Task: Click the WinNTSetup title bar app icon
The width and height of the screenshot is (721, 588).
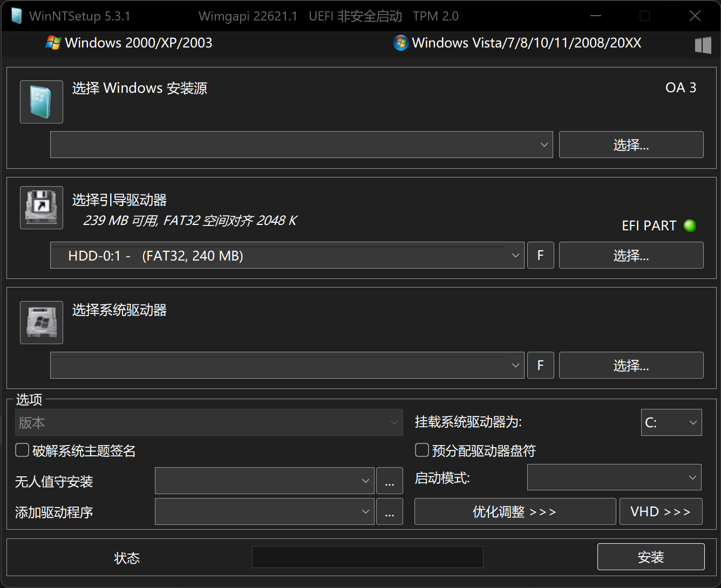Action: pos(16,16)
